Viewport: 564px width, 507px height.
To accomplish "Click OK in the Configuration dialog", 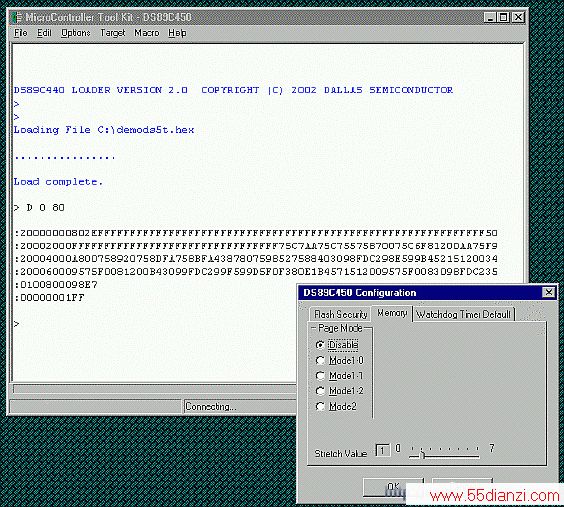I will coord(393,487).
